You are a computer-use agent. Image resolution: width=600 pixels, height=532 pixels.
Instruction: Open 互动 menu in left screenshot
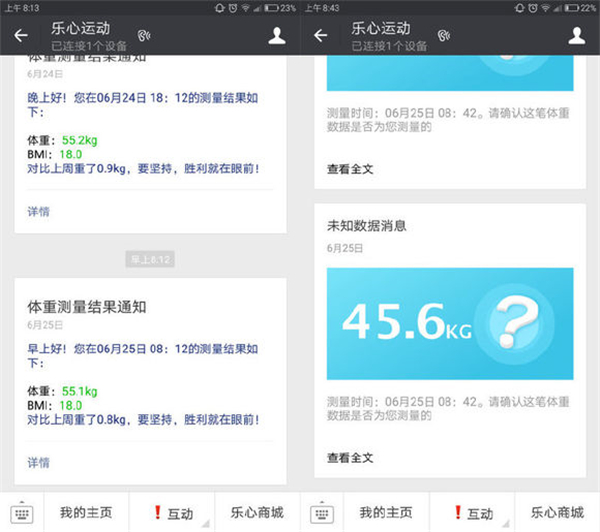[x=172, y=512]
